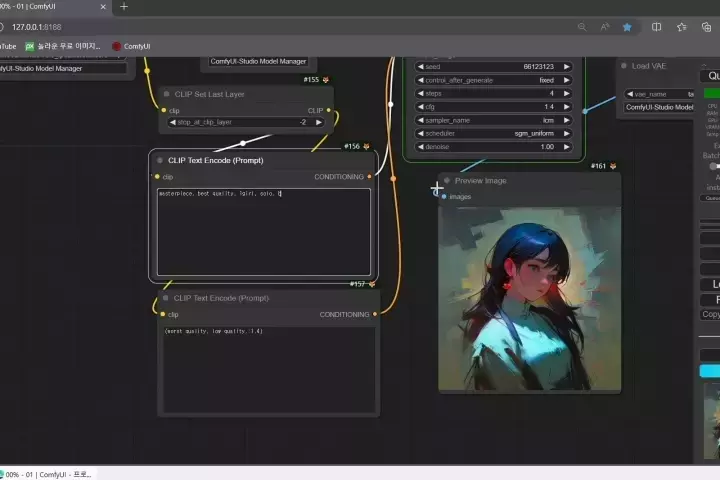Screen dimensions: 720x480
Task: Cycle control_after_generate forward with right arrow
Action: (x=567, y=80)
